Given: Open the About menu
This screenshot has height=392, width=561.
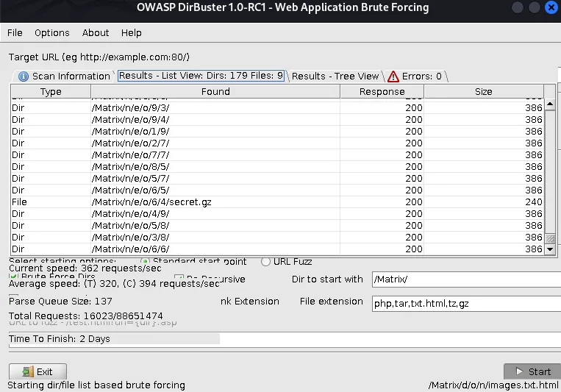Looking at the screenshot, I should [x=95, y=33].
